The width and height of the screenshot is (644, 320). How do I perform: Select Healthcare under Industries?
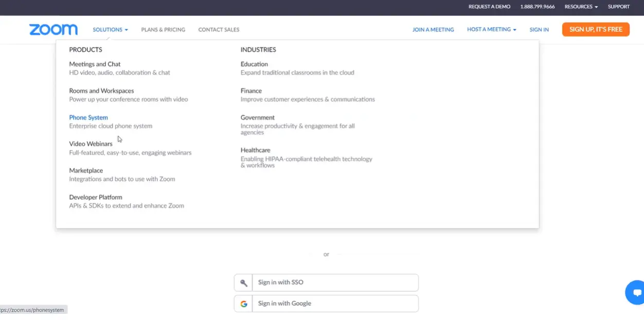point(255,150)
